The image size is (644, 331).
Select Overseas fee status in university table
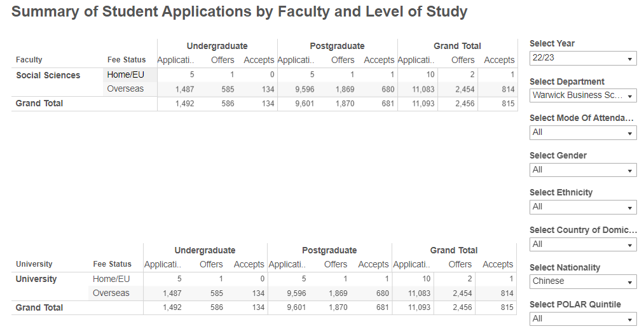point(111,293)
